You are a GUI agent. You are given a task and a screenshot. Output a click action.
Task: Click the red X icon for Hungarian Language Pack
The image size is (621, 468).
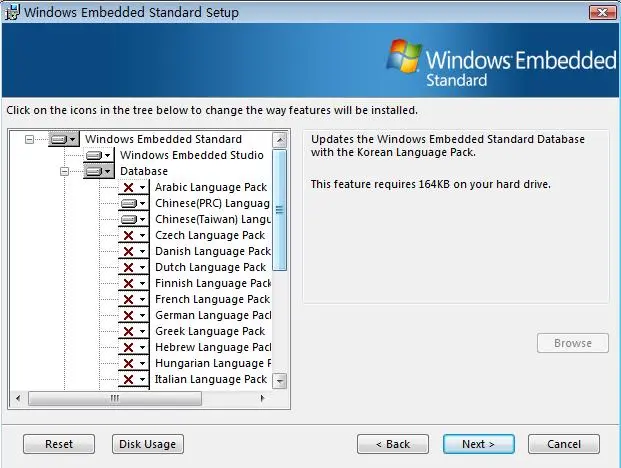click(128, 363)
